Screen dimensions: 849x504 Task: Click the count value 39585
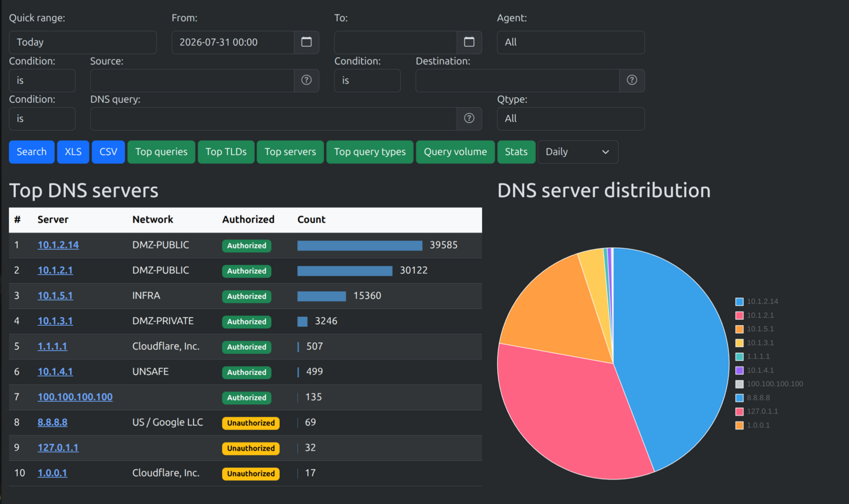click(x=444, y=245)
